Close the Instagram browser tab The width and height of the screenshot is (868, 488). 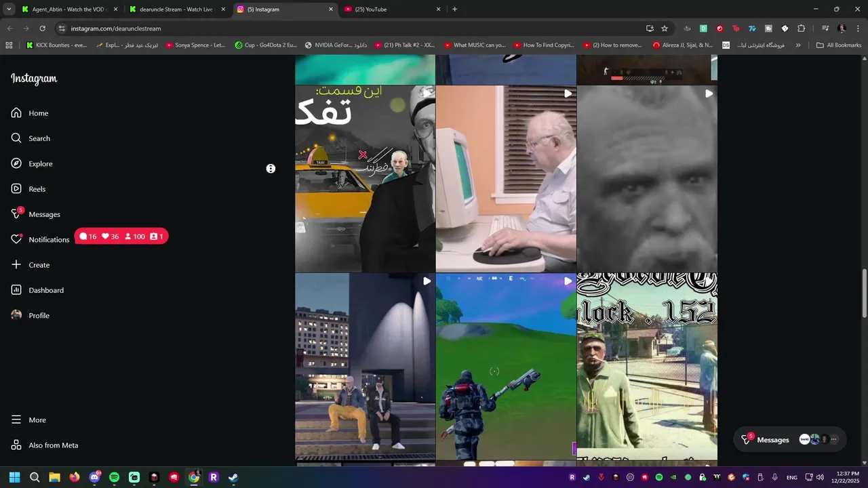point(331,9)
